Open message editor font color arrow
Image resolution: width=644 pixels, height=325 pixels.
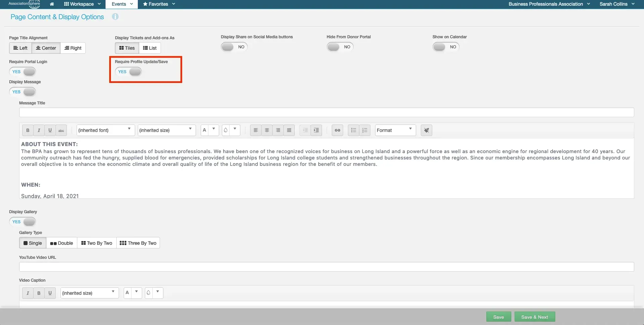tap(214, 130)
